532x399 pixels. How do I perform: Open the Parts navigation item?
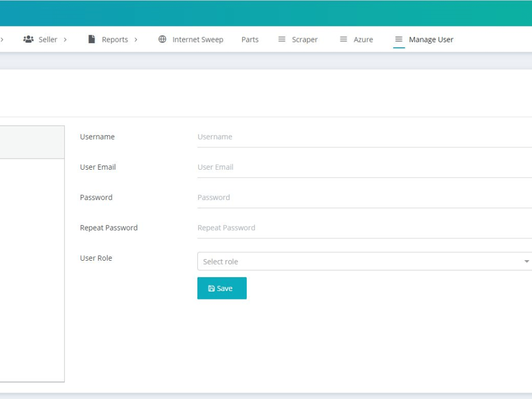tap(250, 39)
